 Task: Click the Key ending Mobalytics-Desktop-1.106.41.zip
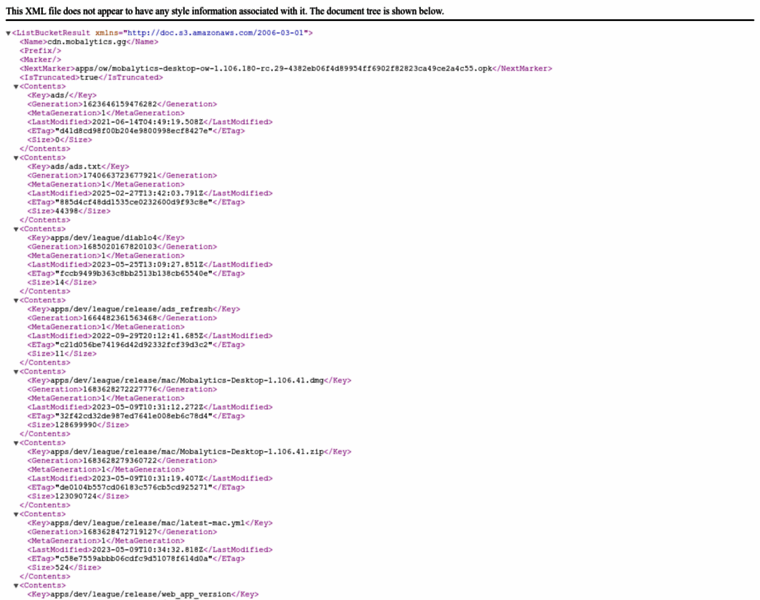pyautogui.click(x=187, y=452)
